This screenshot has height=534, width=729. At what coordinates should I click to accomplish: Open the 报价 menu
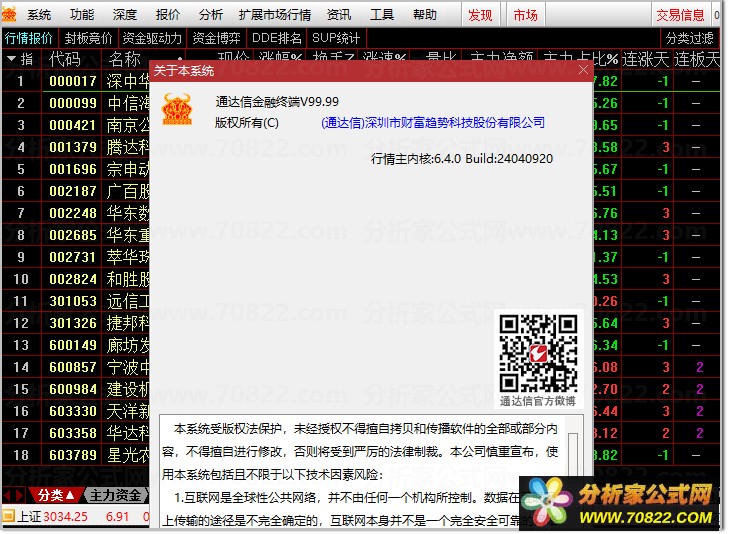[x=168, y=15]
